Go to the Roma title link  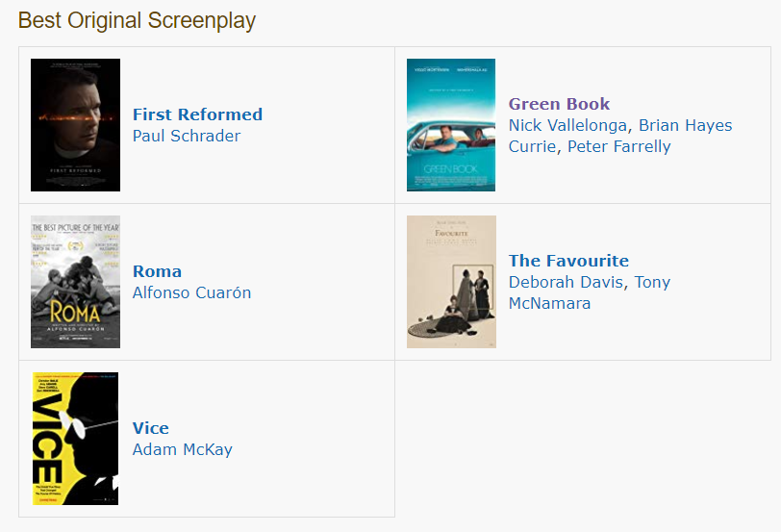point(157,271)
